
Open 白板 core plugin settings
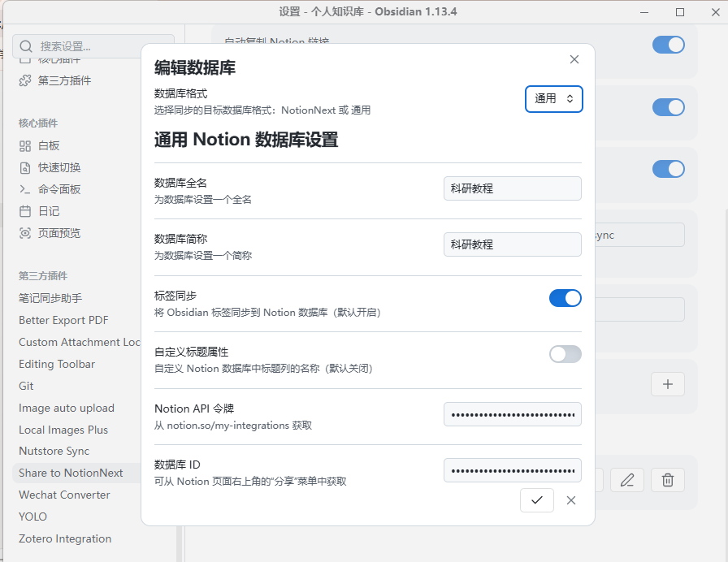pos(49,145)
